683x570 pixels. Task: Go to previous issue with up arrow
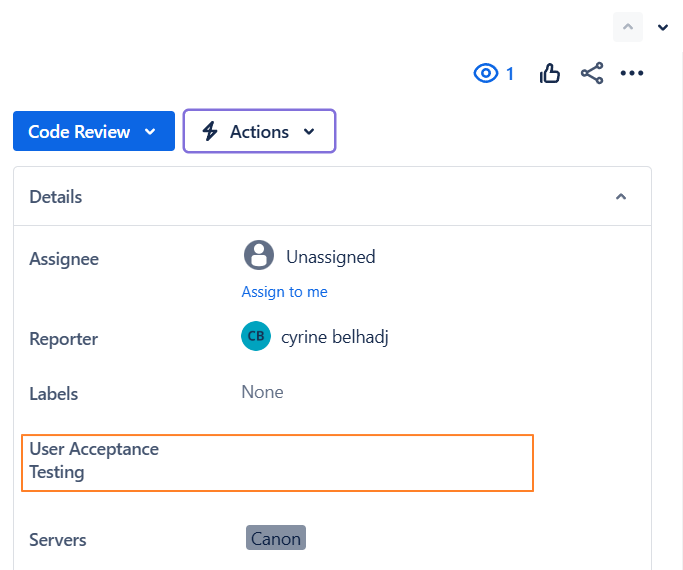point(628,27)
